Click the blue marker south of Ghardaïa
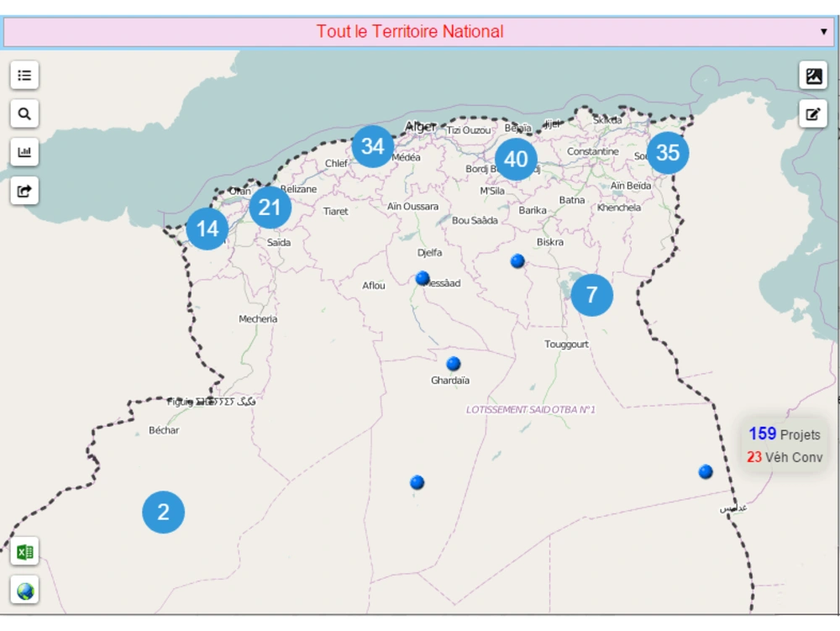840x631 pixels. coord(417,482)
